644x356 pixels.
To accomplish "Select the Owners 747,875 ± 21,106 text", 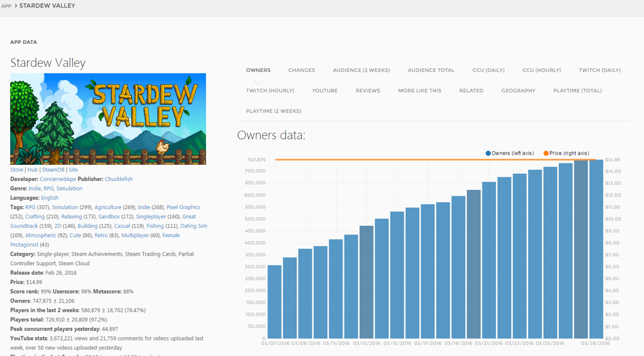I will 43,301.
